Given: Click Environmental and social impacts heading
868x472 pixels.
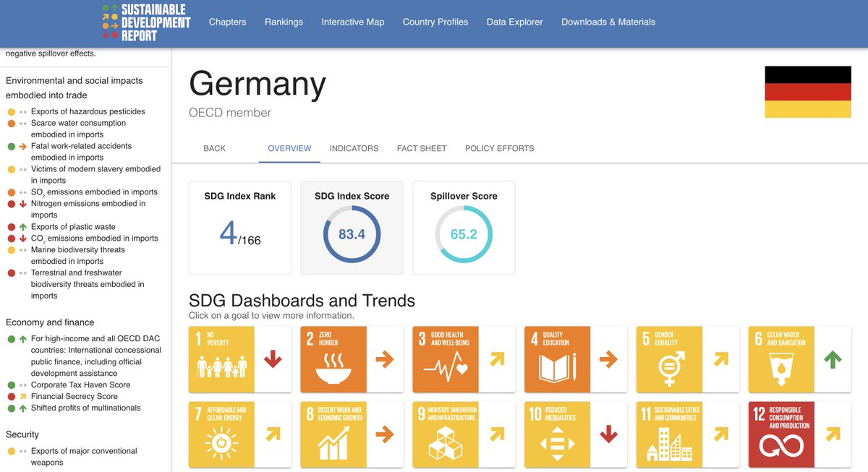Looking at the screenshot, I should [75, 88].
